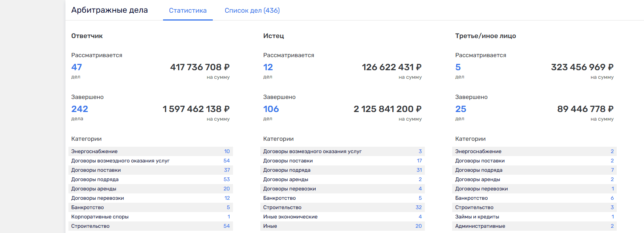Open Строительство count 32 under Истец
The width and height of the screenshot is (644, 233).
click(x=418, y=207)
